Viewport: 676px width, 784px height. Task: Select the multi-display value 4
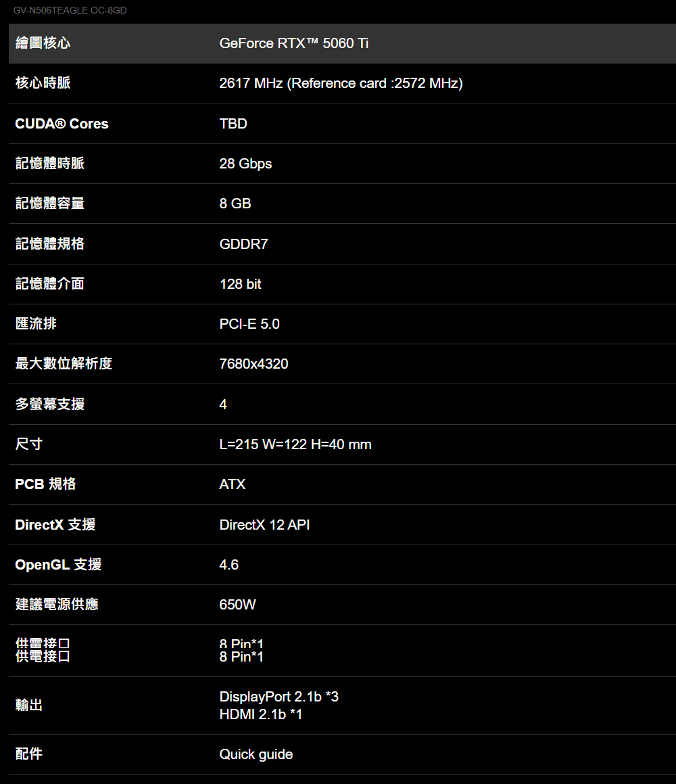(x=223, y=405)
